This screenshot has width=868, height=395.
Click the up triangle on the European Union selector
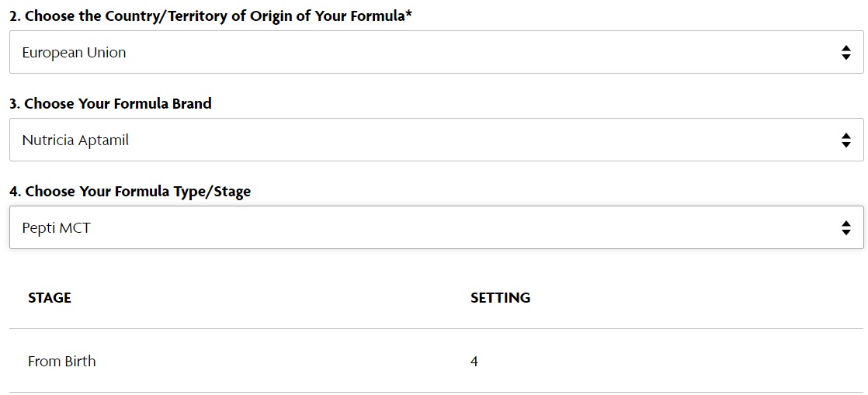845,48
